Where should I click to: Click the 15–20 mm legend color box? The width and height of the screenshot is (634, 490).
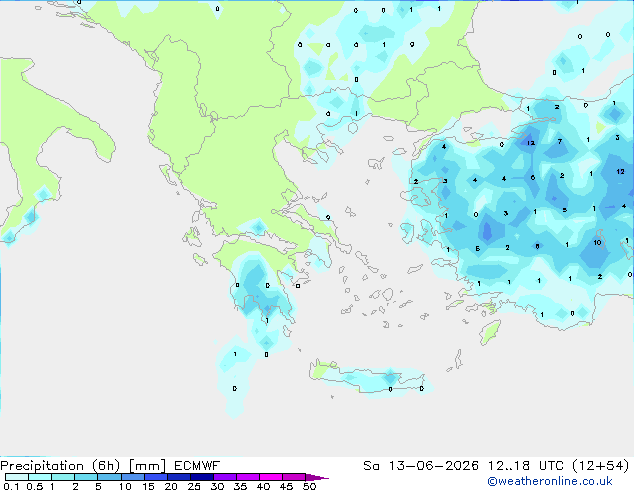point(156,477)
